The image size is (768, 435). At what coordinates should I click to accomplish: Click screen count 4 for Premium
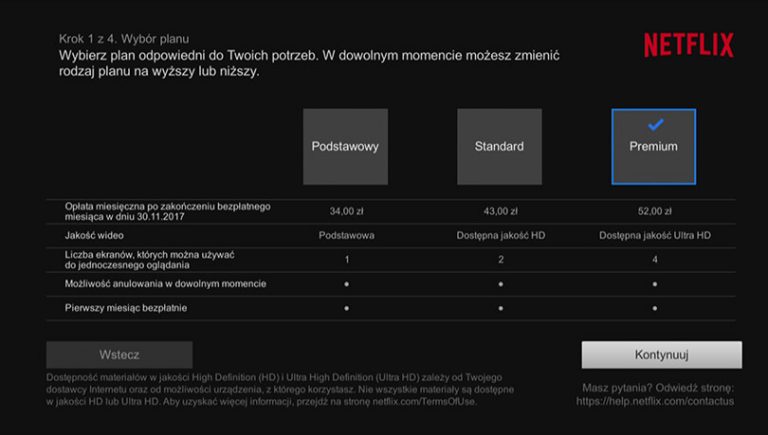click(654, 259)
